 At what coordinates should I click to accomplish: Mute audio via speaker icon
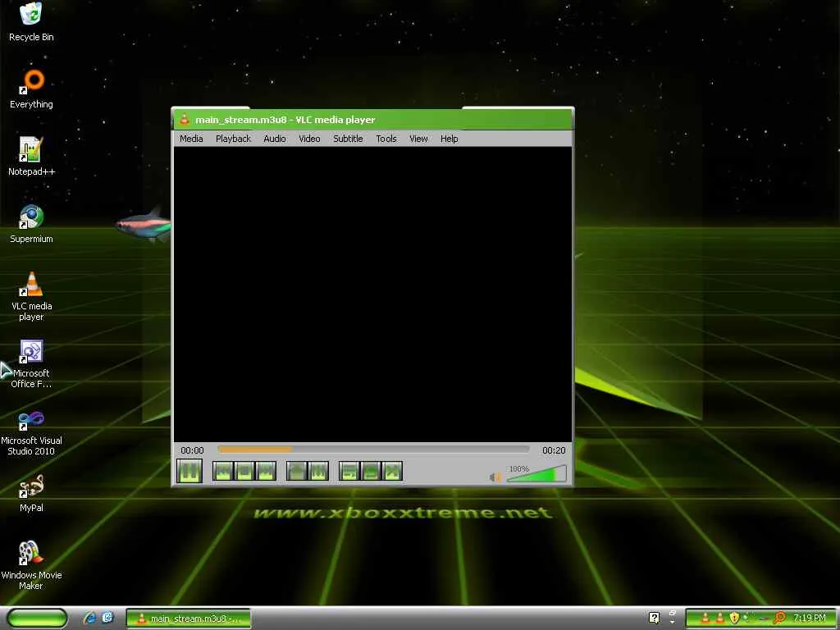click(x=495, y=477)
